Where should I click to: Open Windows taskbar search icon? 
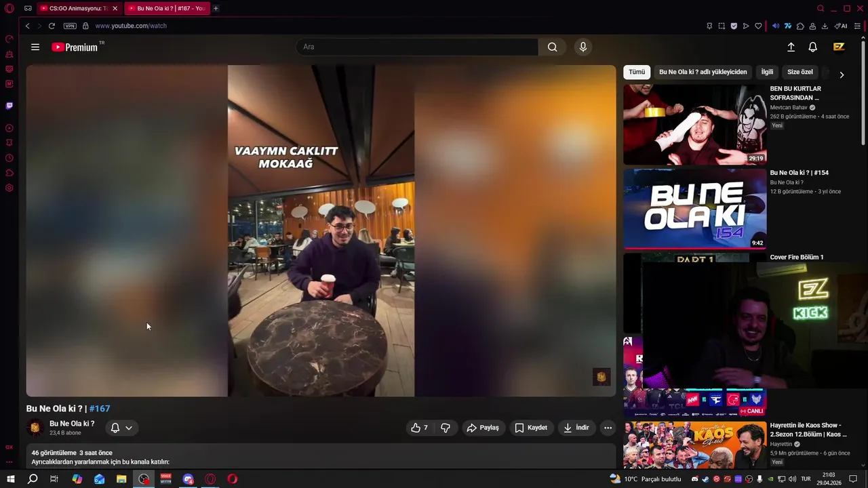pyautogui.click(x=33, y=479)
